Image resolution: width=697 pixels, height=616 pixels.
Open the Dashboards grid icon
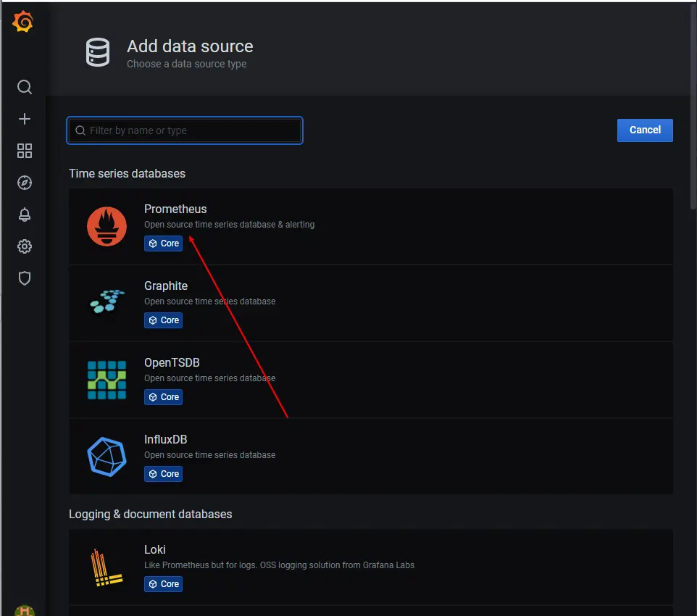pyautogui.click(x=25, y=151)
